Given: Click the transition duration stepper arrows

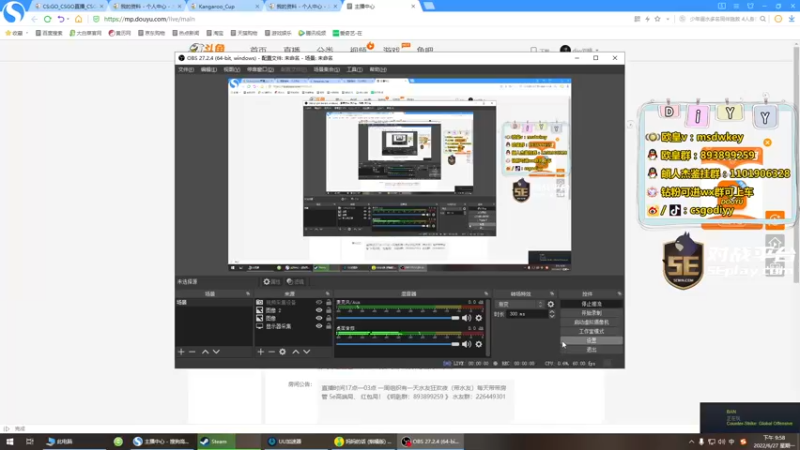Looking at the screenshot, I should tap(552, 314).
